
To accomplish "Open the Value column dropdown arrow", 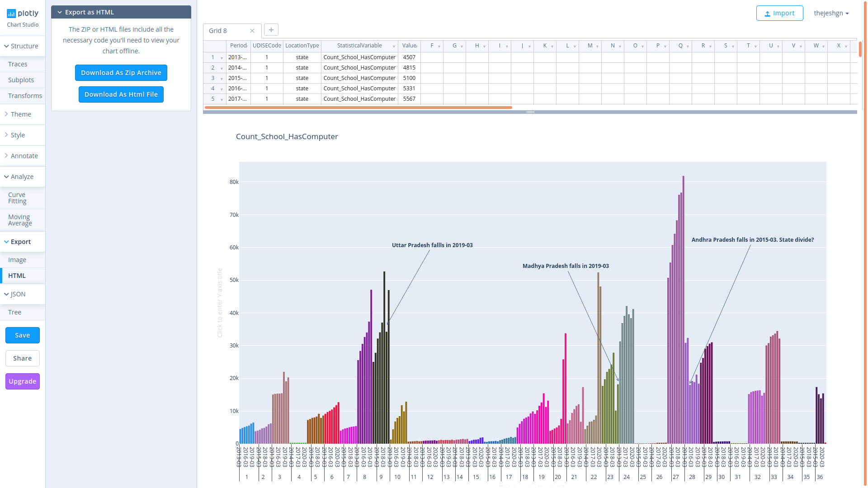I will (416, 46).
